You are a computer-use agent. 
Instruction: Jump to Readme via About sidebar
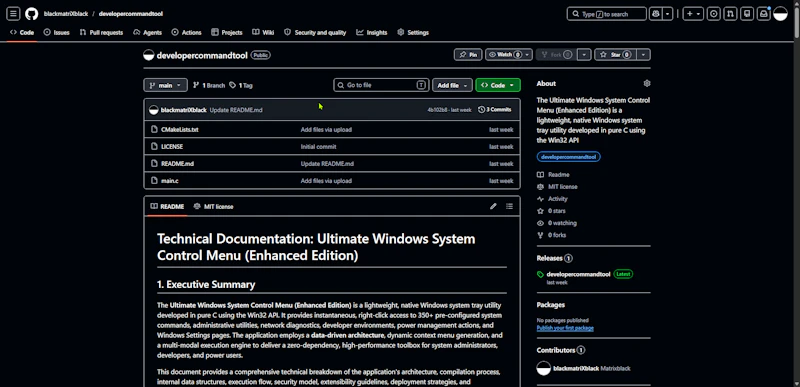tap(553, 175)
